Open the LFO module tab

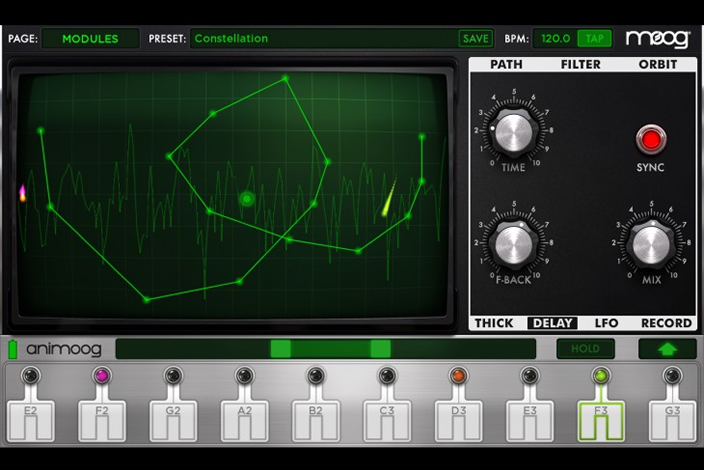(x=607, y=323)
